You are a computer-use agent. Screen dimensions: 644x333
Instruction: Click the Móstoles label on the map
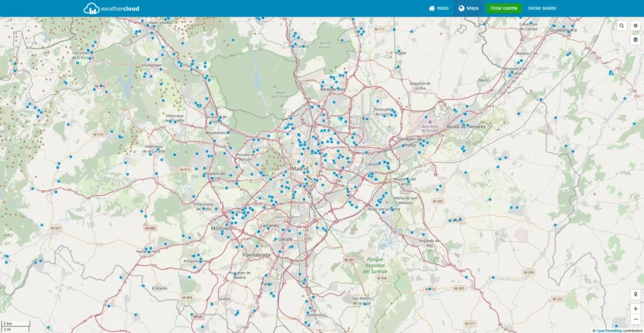tap(220, 228)
